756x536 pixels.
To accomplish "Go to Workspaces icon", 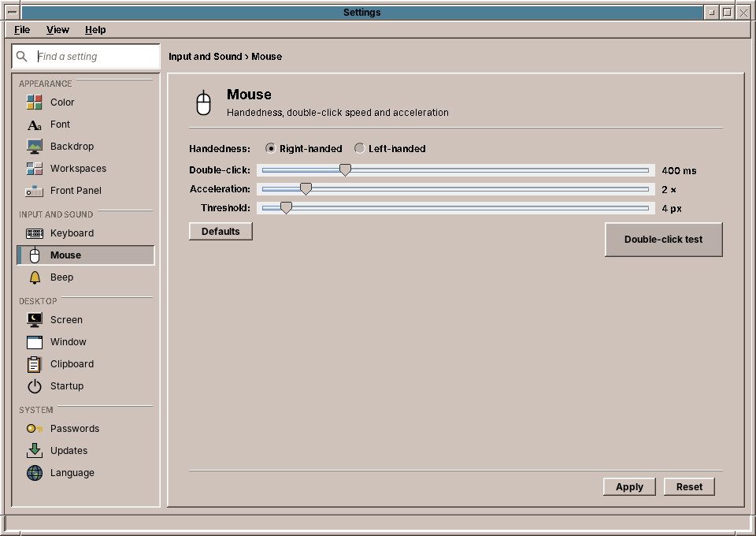I will [x=34, y=169].
